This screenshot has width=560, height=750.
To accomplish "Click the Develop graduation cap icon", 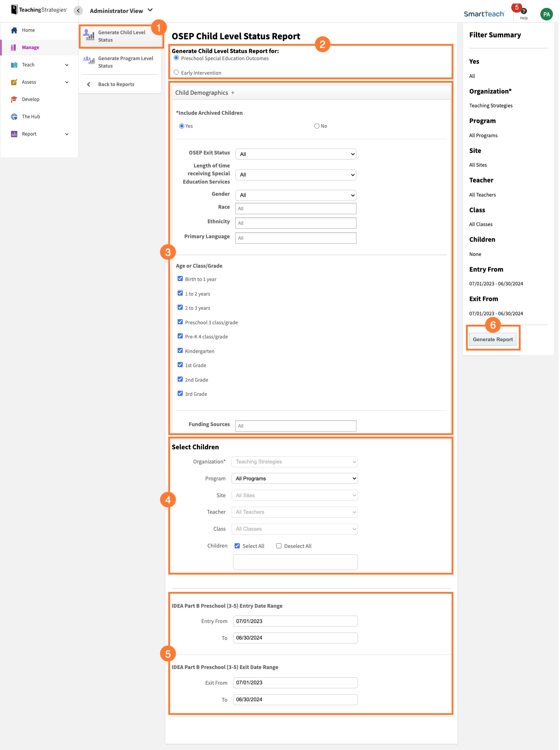I will point(14,99).
